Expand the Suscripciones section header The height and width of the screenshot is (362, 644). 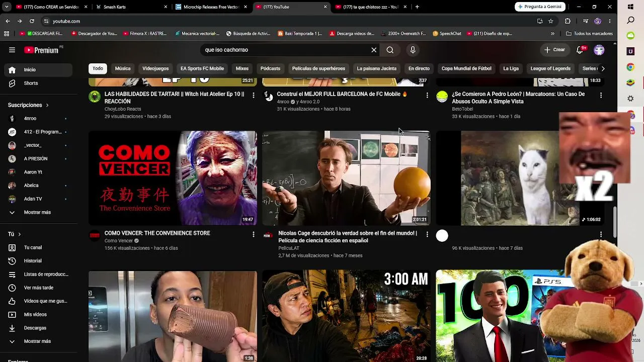click(28, 105)
